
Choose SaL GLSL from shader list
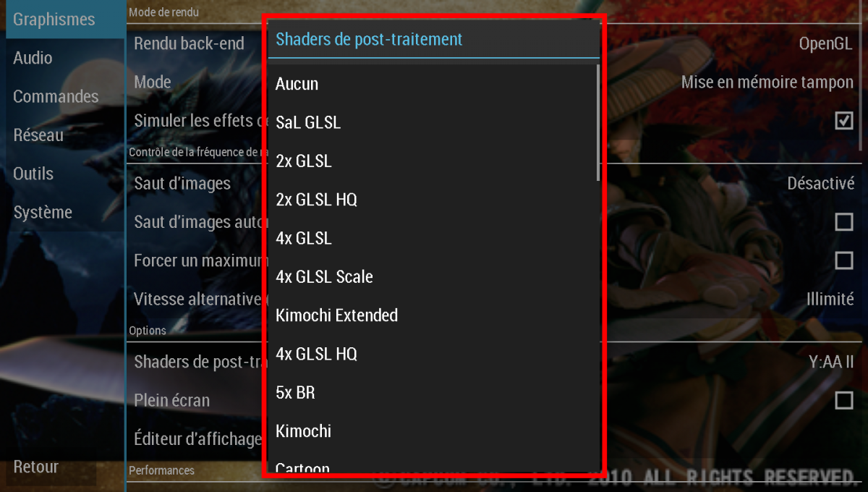(x=433, y=122)
